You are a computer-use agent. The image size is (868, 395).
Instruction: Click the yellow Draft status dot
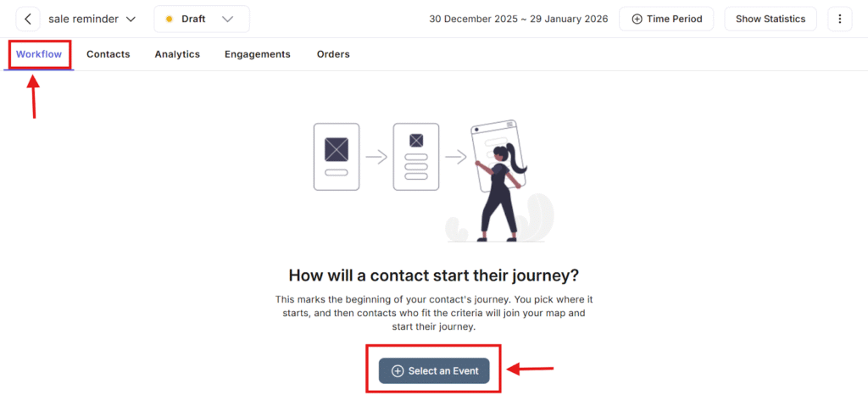tap(169, 19)
